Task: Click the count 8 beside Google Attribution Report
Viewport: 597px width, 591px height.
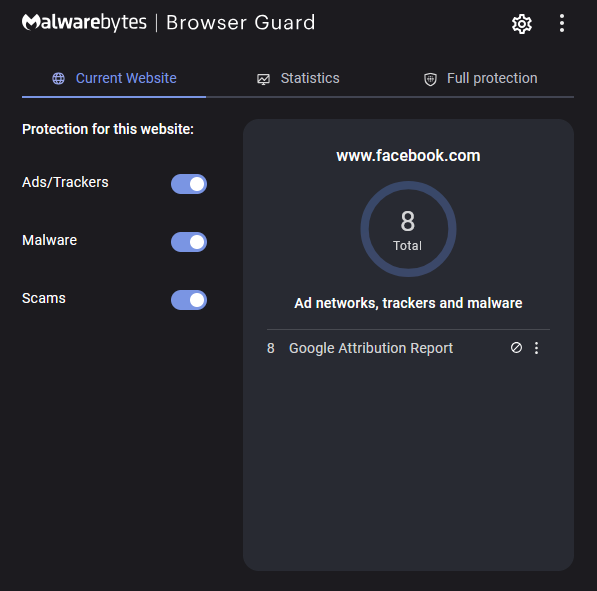Action: [x=271, y=348]
